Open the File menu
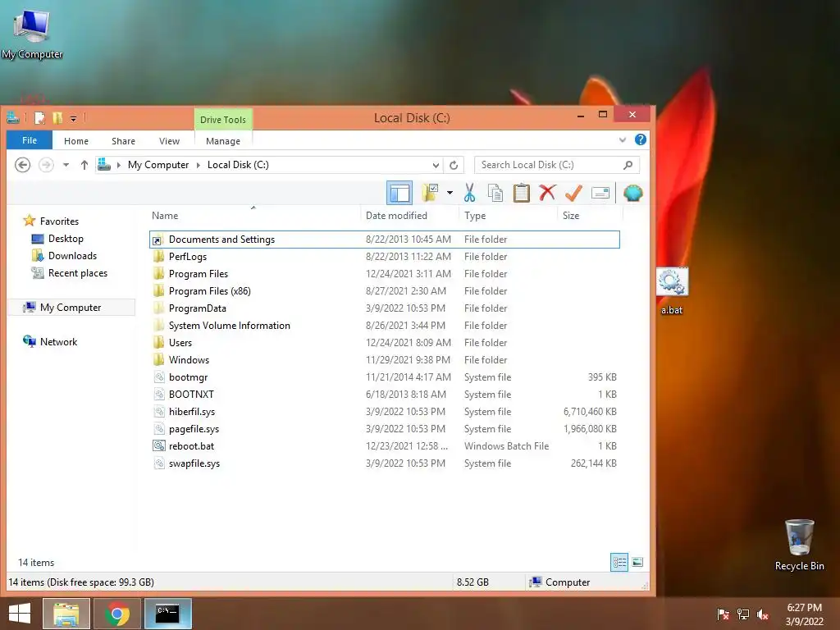Viewport: 840px width, 630px height. (30, 140)
